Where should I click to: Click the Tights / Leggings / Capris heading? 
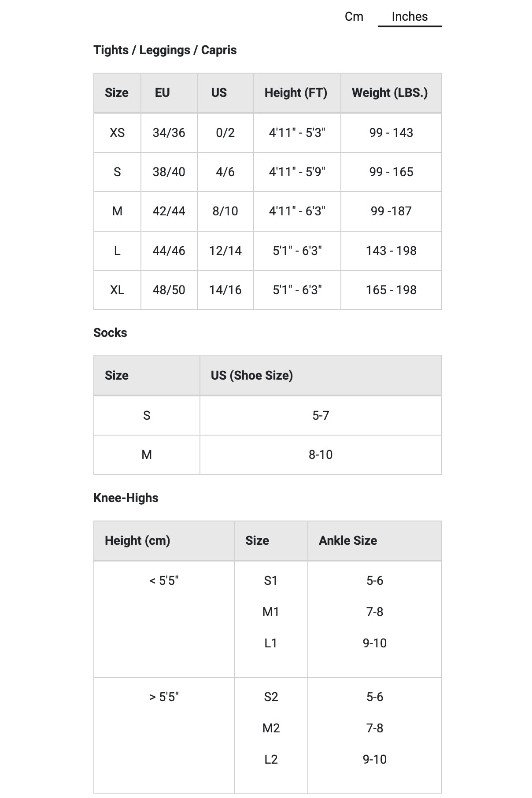click(x=165, y=50)
